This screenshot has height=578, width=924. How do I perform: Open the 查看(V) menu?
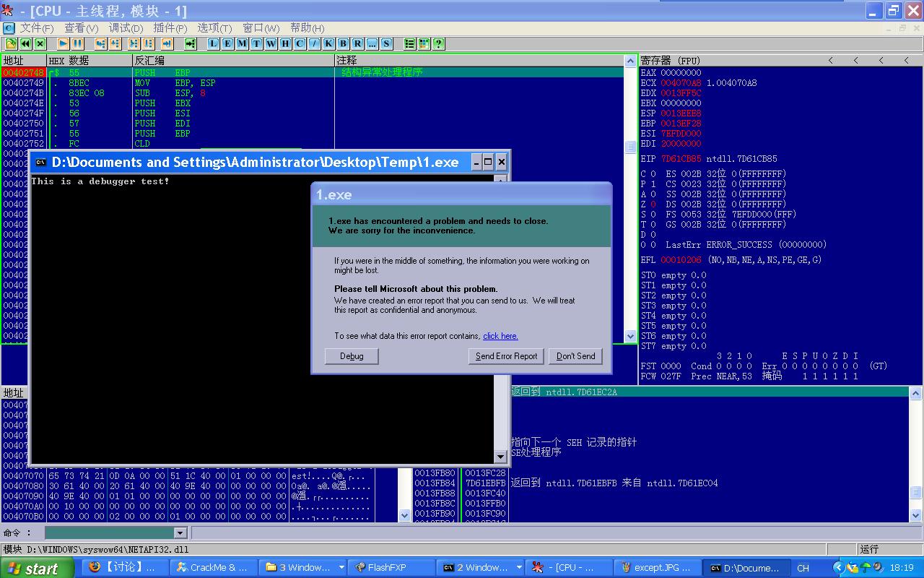[81, 28]
